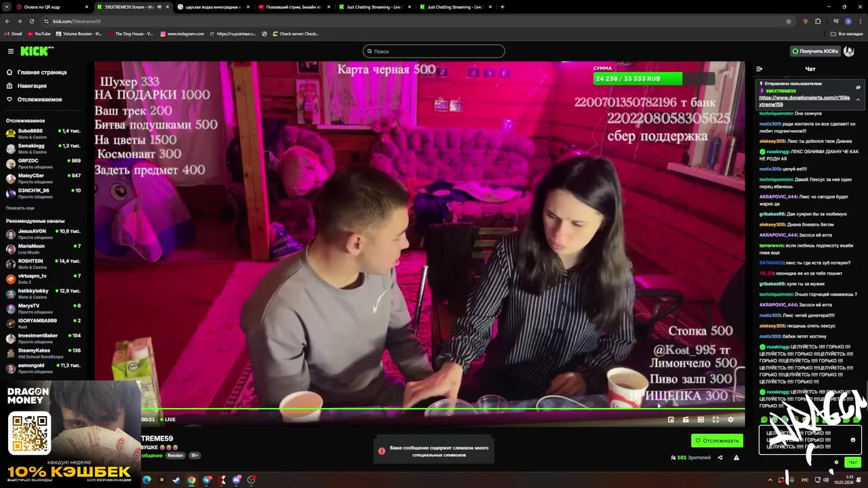Open recommended channel MariaMoon
The image size is (868, 488).
[x=43, y=249]
